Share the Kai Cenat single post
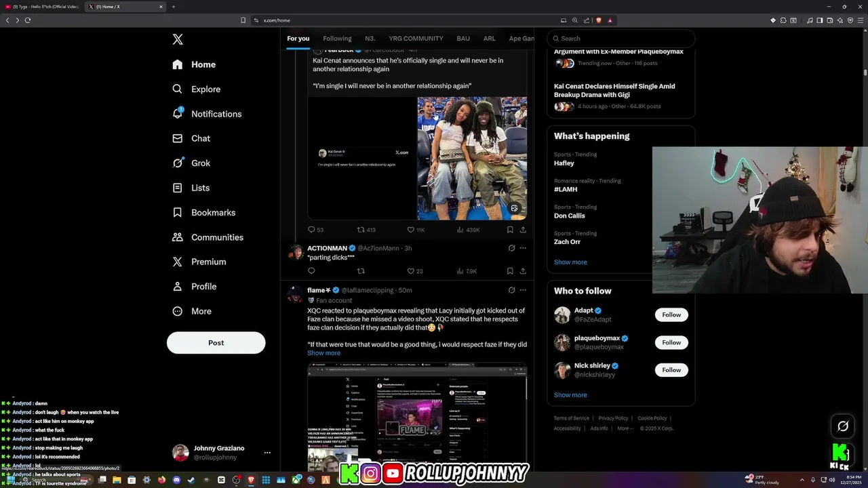This screenshot has width=868, height=488. tap(523, 230)
